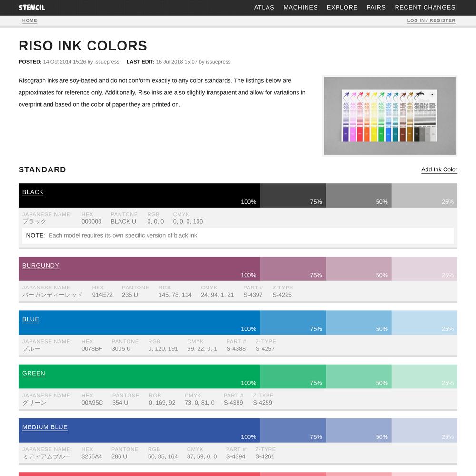Click Green hex value 00A95C
This screenshot has width=476, height=476.
[x=92, y=403]
